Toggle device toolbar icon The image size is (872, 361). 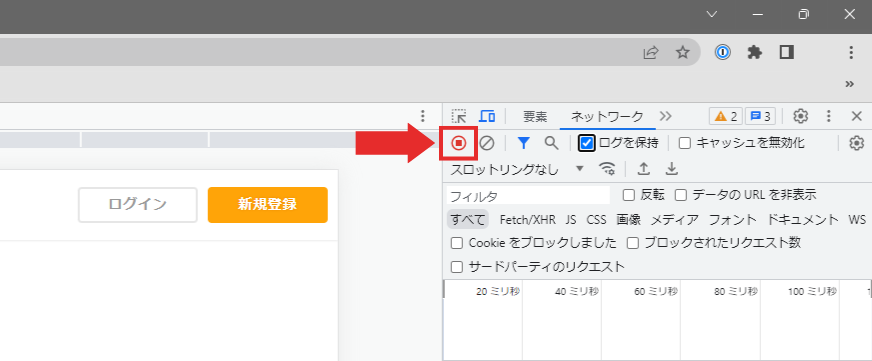pyautogui.click(x=487, y=116)
